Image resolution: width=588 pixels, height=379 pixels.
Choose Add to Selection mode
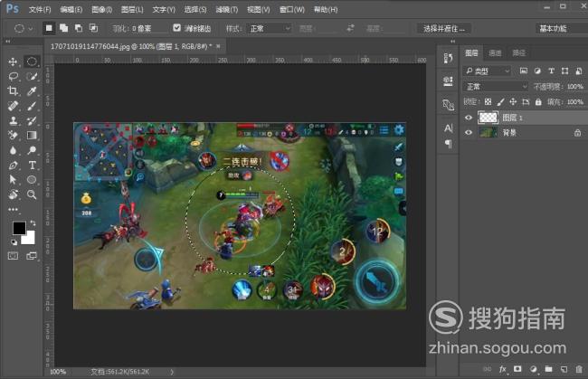click(x=63, y=28)
